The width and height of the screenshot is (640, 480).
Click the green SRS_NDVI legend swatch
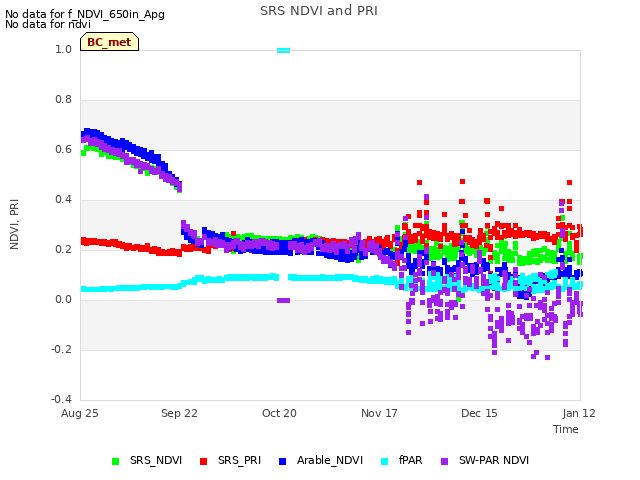pos(116,461)
